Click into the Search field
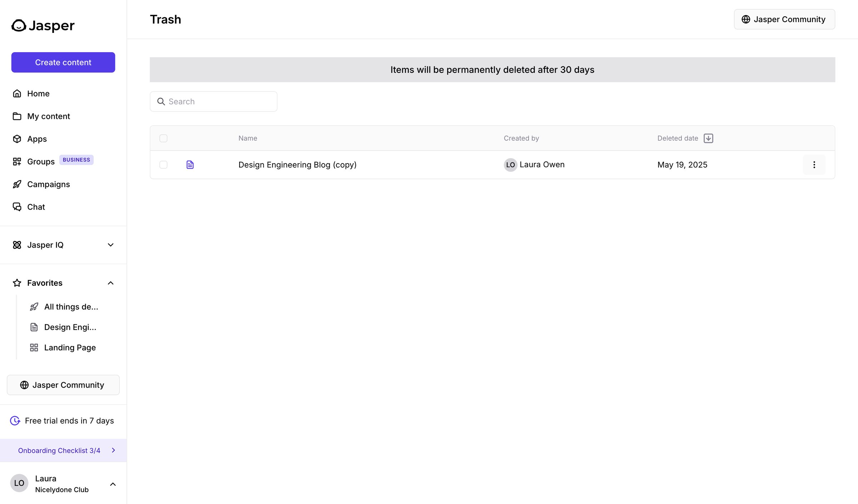The image size is (858, 504). (x=213, y=101)
